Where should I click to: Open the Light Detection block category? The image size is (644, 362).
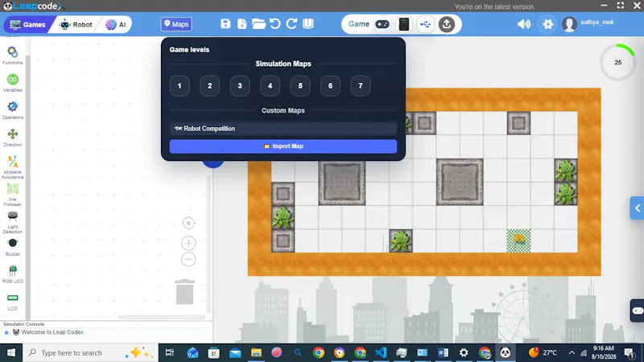tap(12, 222)
